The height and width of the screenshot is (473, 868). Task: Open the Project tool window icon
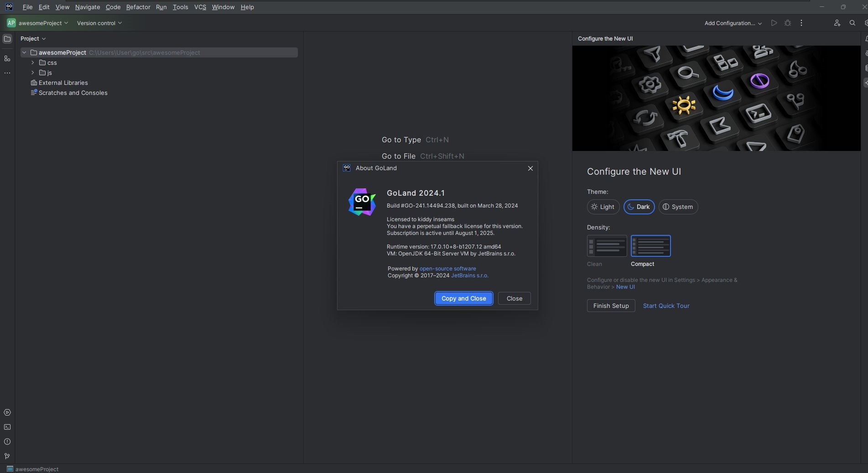pyautogui.click(x=7, y=39)
